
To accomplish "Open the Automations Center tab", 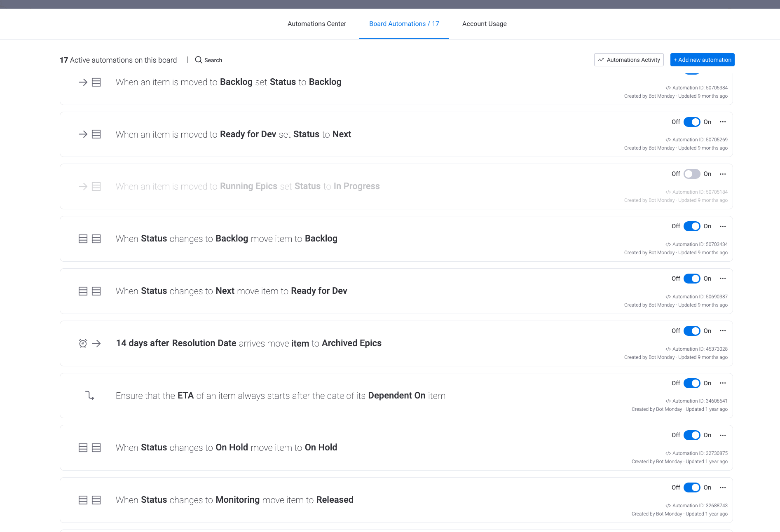I will pyautogui.click(x=316, y=24).
